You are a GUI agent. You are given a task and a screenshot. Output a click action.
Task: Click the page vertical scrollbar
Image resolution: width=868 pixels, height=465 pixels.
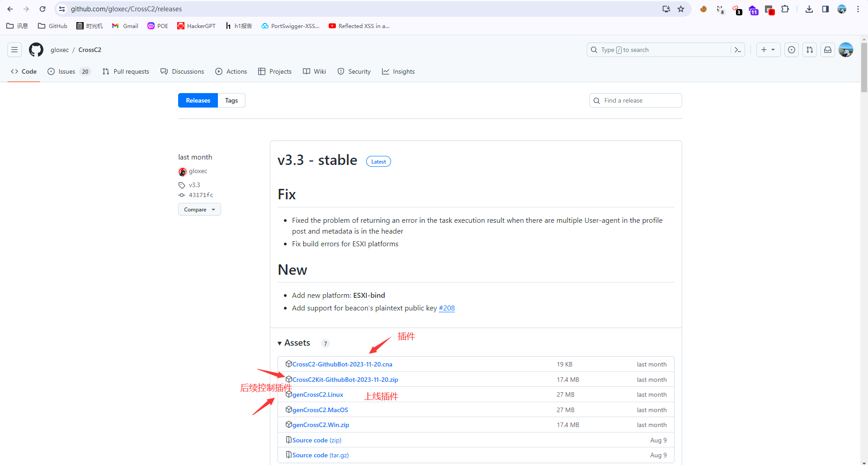(x=864, y=68)
